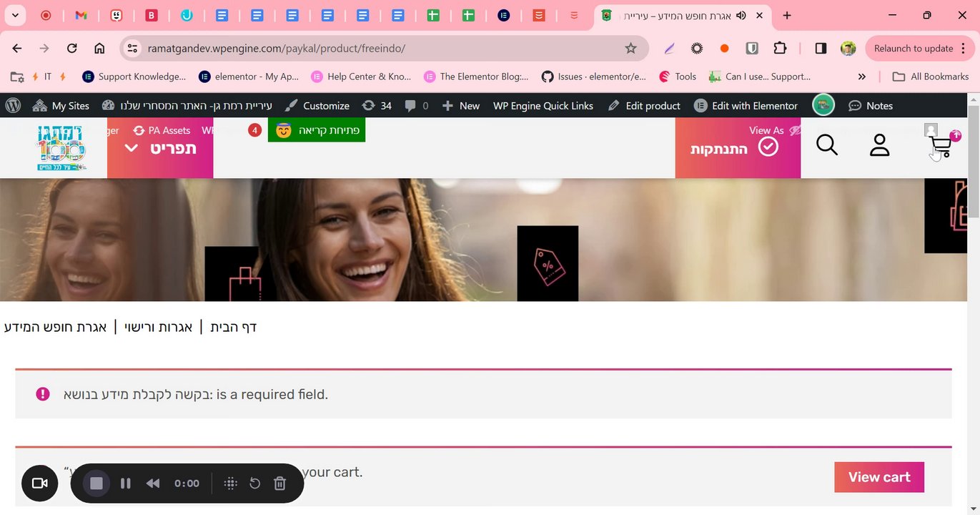Open the comments bubble in admin bar

click(416, 105)
